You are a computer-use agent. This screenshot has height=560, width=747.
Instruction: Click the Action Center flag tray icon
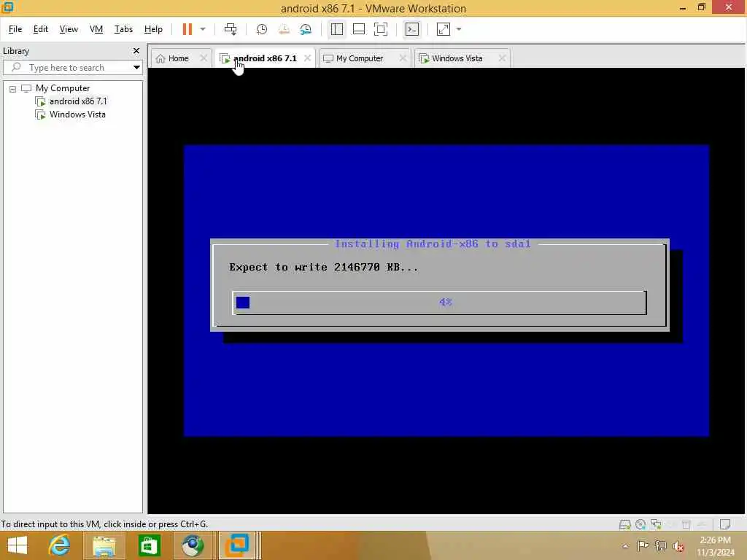pos(643,545)
